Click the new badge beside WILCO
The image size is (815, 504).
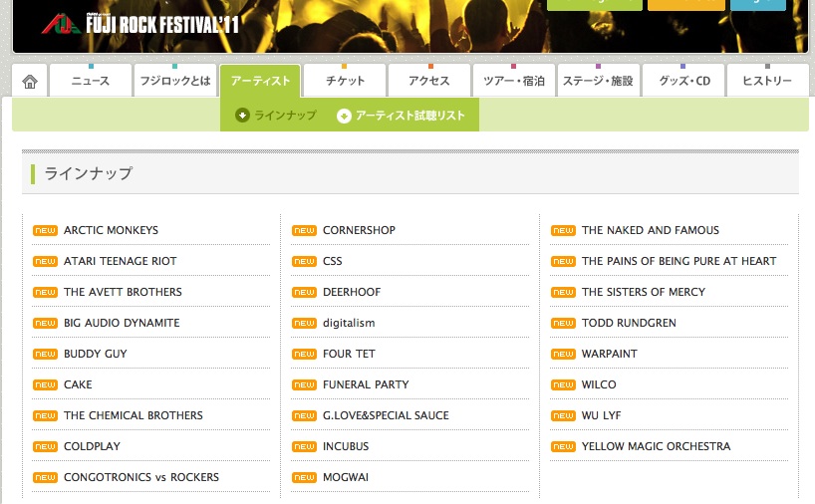tap(563, 384)
